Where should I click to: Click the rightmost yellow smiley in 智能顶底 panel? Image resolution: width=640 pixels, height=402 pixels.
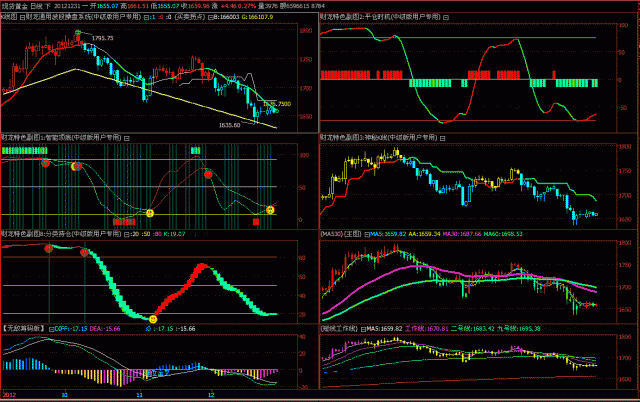pyautogui.click(x=271, y=210)
